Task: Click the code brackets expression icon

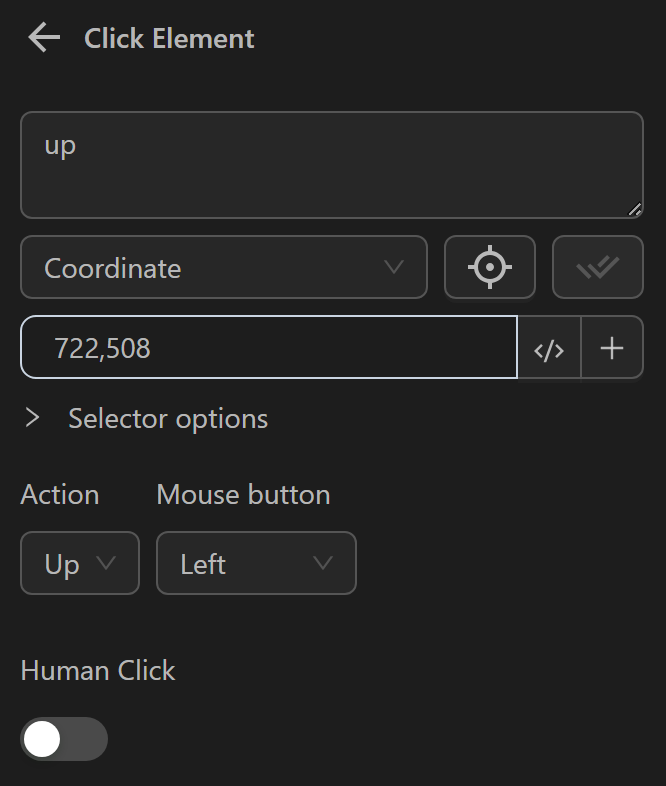Action: 549,348
